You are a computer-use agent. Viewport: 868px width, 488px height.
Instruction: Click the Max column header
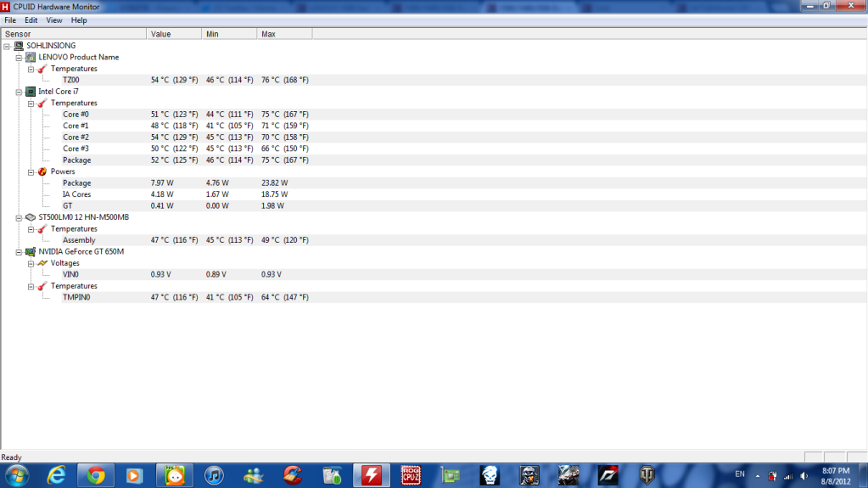269,34
